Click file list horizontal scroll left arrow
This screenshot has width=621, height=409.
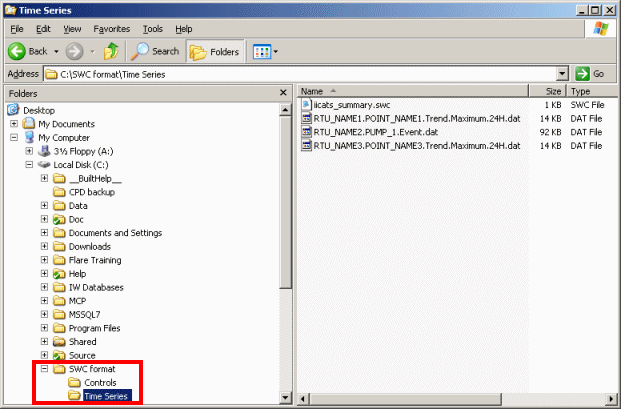point(303,398)
